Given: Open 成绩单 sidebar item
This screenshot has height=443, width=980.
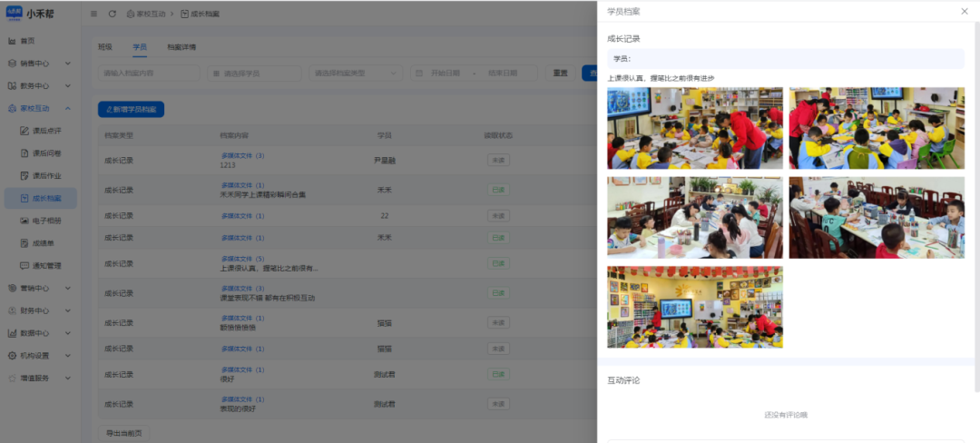Looking at the screenshot, I should click(x=44, y=243).
